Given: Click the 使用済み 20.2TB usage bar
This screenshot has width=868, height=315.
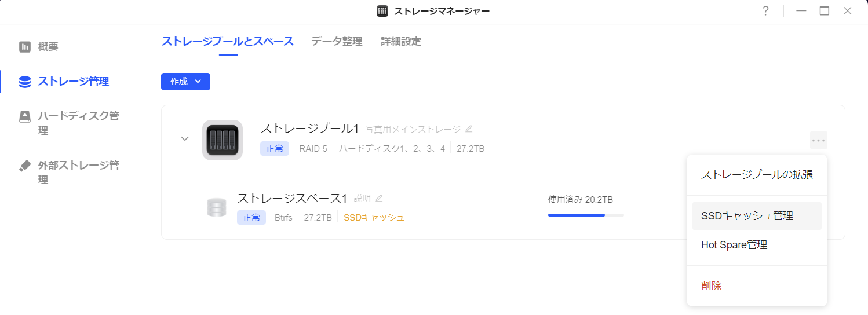Looking at the screenshot, I should pyautogui.click(x=586, y=215).
